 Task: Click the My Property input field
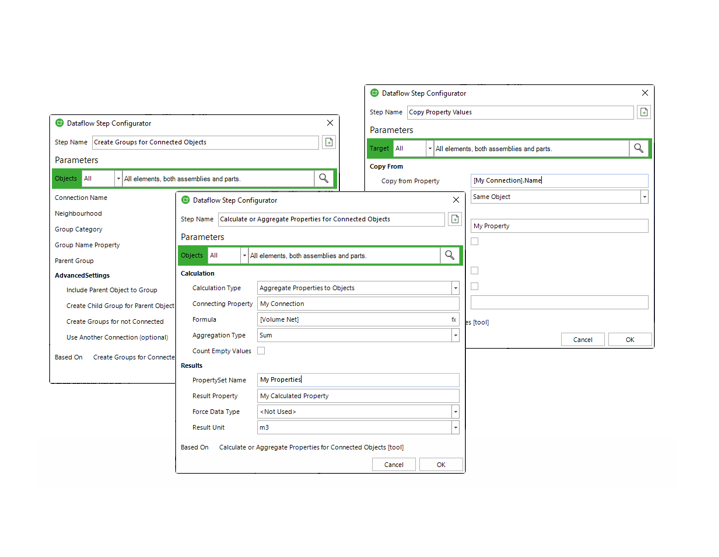pos(559,226)
